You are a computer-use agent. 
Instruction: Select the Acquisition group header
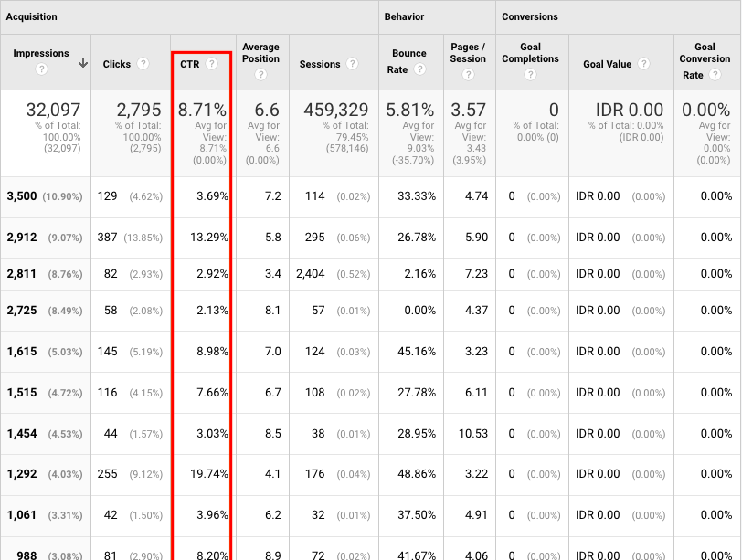[32, 17]
